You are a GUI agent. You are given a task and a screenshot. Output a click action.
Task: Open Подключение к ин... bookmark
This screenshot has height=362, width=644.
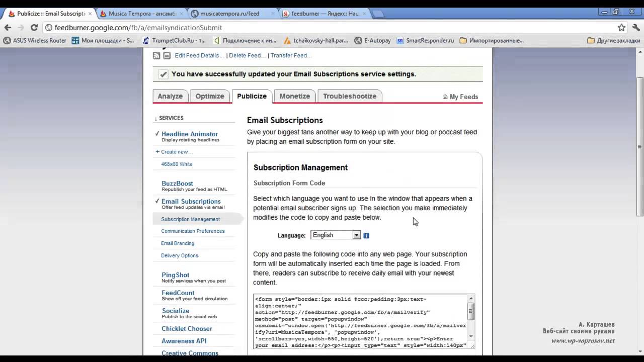pyautogui.click(x=245, y=40)
